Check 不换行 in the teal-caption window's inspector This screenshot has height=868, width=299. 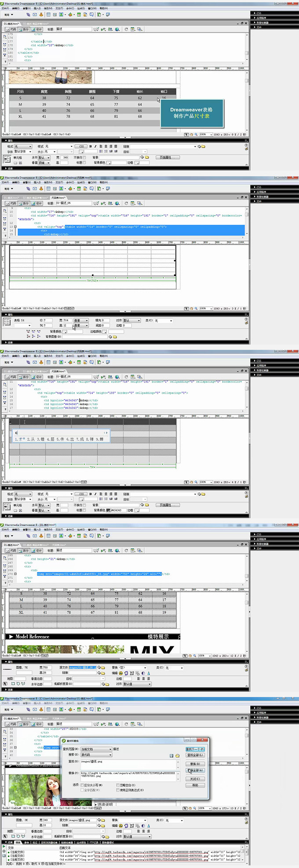tap(84, 157)
